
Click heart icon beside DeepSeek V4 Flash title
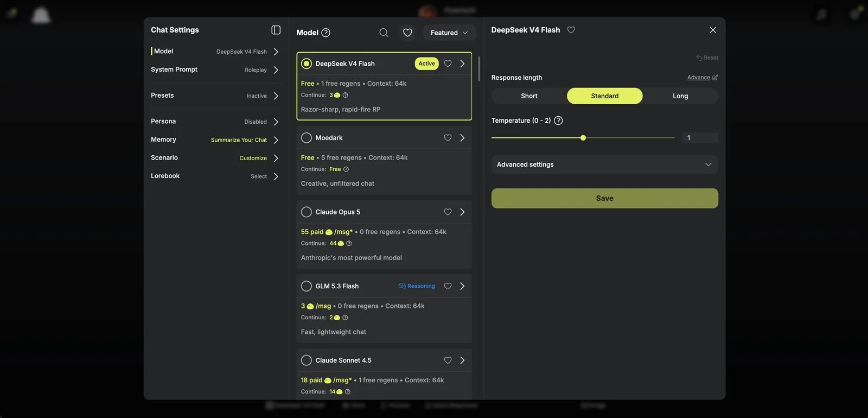coord(571,30)
